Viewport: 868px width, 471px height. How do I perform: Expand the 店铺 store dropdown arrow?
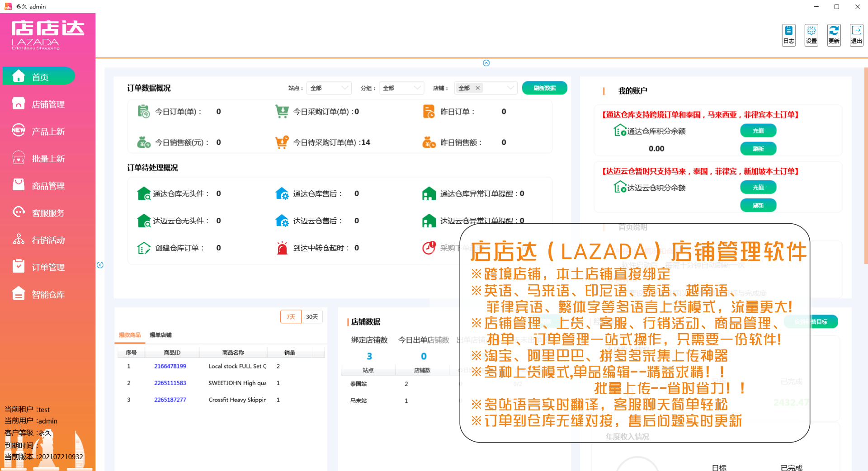tap(510, 88)
